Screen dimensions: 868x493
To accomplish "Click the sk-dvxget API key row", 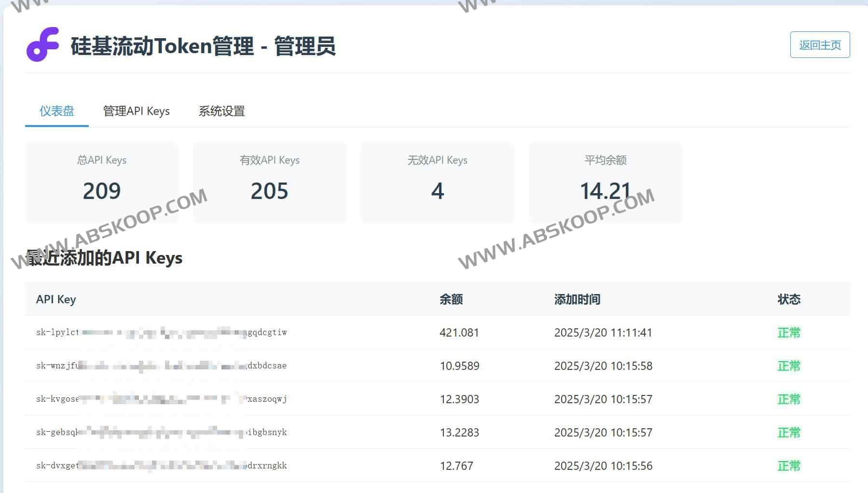I will (x=162, y=465).
